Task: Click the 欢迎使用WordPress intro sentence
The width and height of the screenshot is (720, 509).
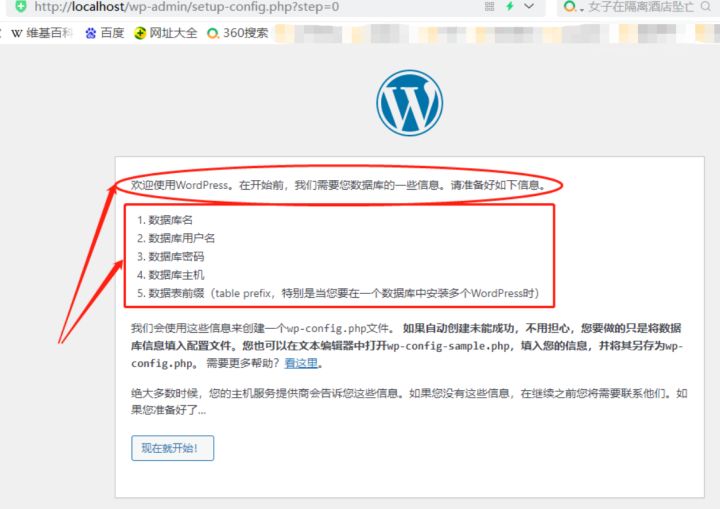Action: (339, 185)
